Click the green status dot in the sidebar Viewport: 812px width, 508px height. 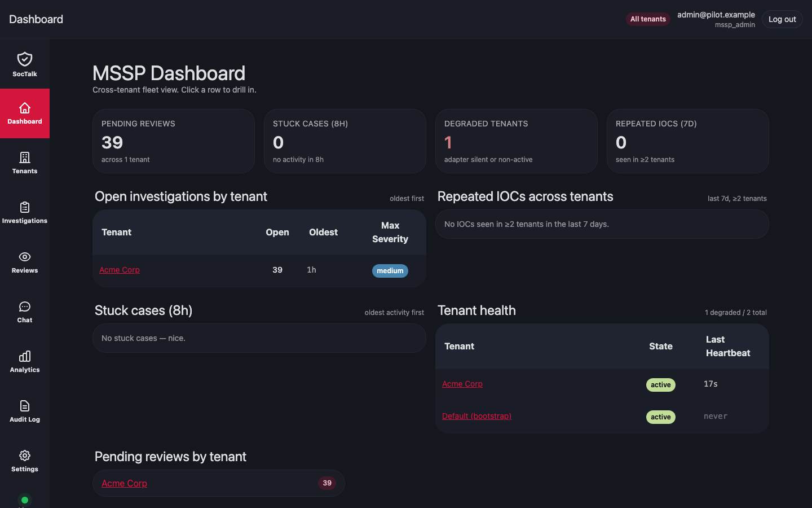point(25,500)
